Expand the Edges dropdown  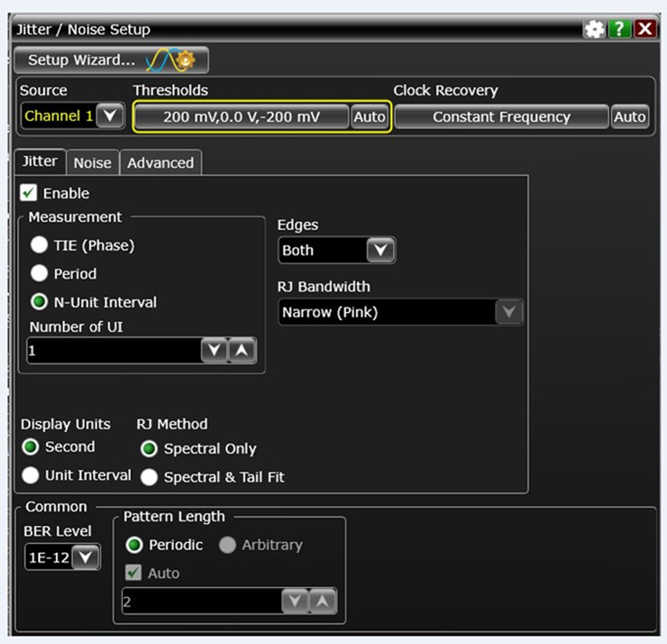point(380,251)
